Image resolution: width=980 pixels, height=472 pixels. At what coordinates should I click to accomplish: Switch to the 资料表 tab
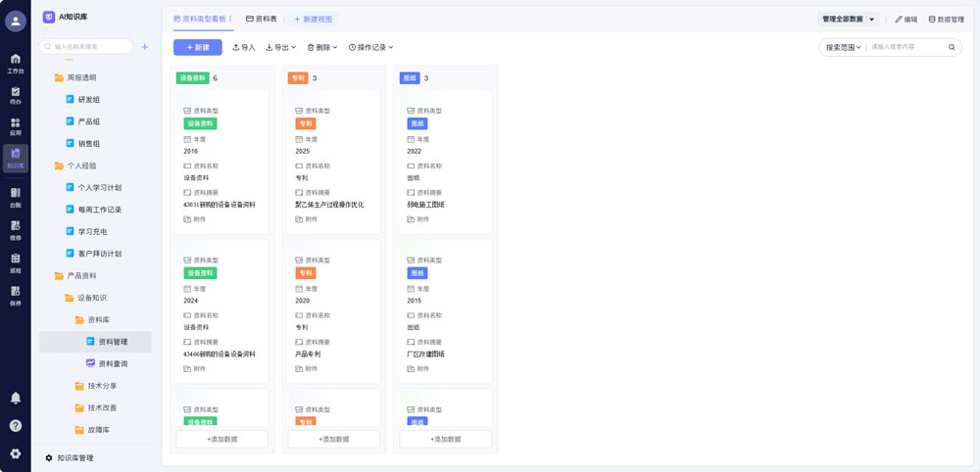click(x=262, y=19)
